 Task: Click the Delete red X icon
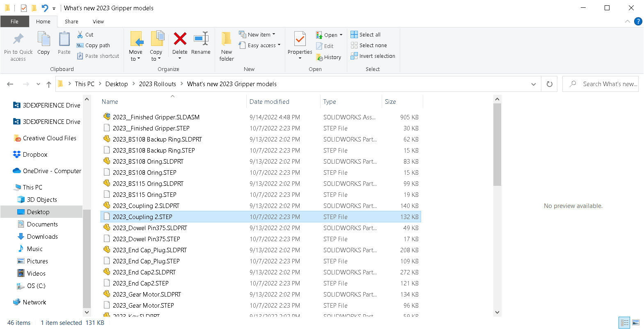pyautogui.click(x=180, y=39)
